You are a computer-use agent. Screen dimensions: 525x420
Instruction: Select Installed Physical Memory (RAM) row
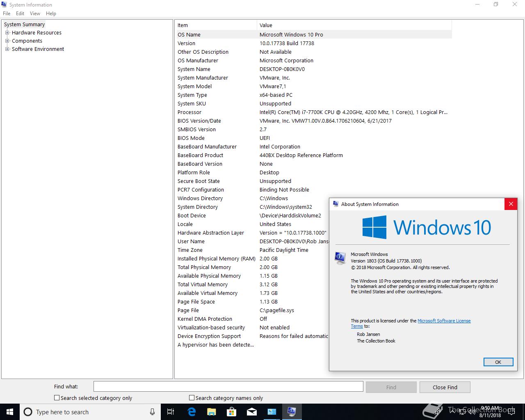253,258
